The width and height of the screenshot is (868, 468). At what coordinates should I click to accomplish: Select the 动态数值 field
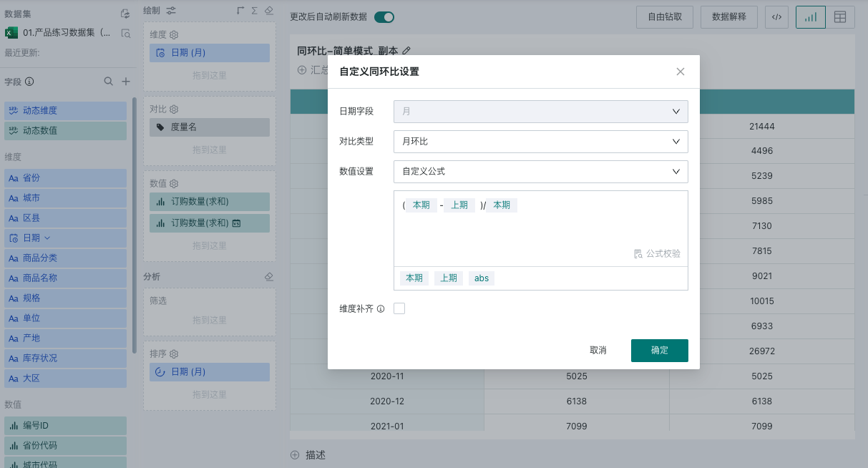click(x=65, y=131)
